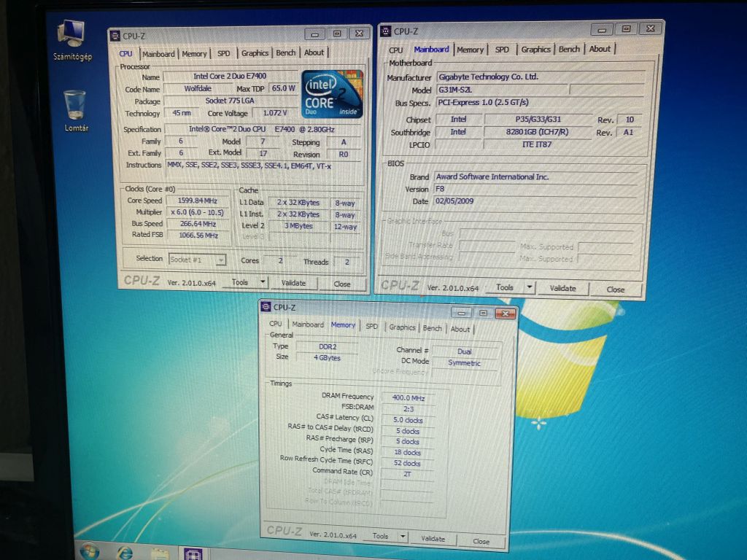Click CPU-Z title icon in Memory window
This screenshot has width=747, height=560.
[266, 307]
